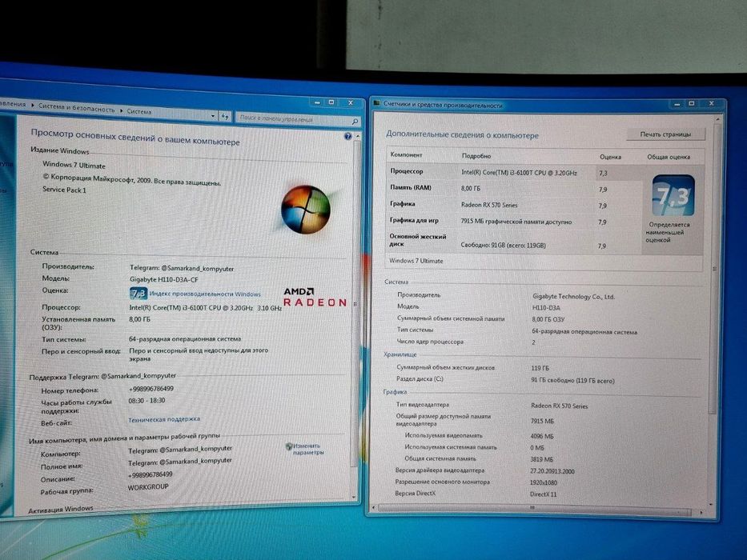Click the System window scroll-down arrow
Screen dimensions: 747x560
354,497
